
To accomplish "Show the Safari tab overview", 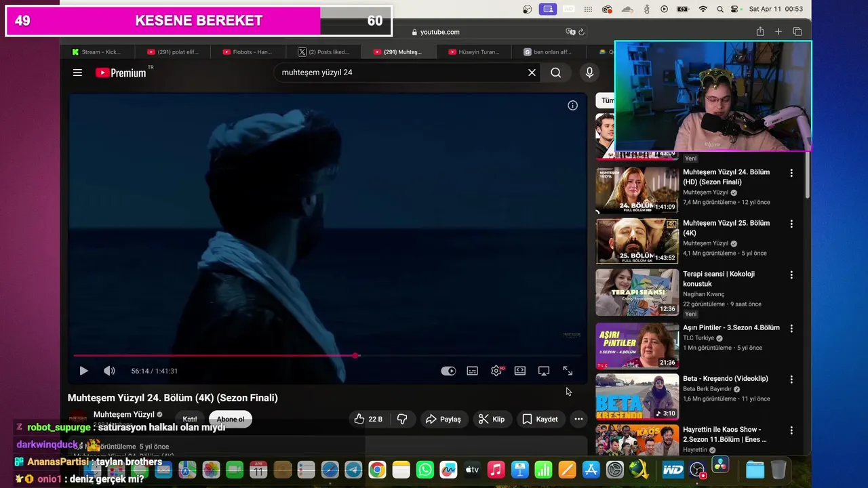I will tap(797, 32).
